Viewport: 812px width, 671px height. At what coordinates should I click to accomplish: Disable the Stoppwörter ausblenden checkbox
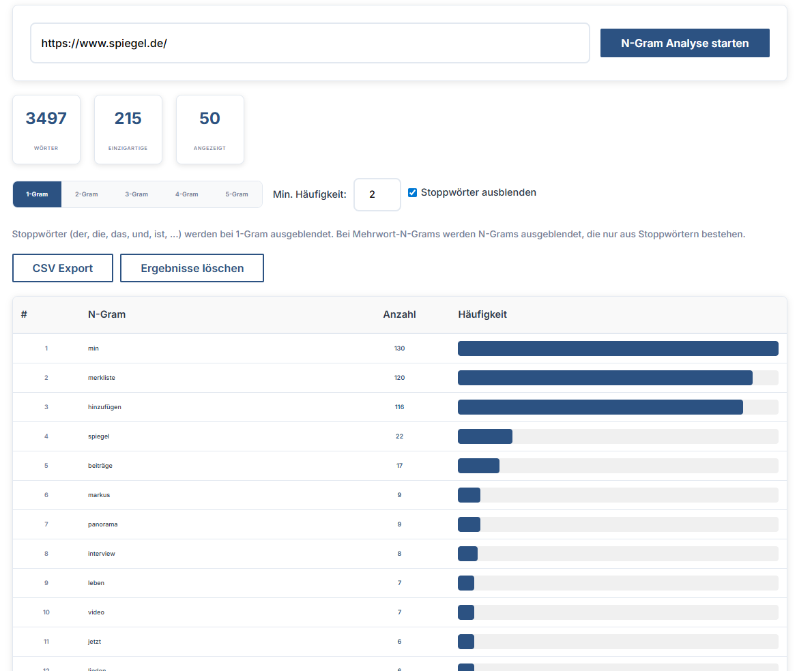[412, 192]
